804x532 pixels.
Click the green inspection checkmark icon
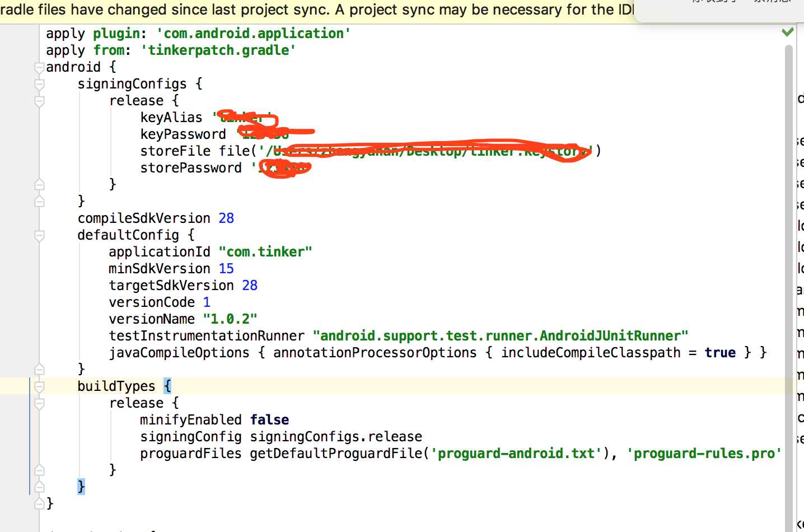click(788, 32)
